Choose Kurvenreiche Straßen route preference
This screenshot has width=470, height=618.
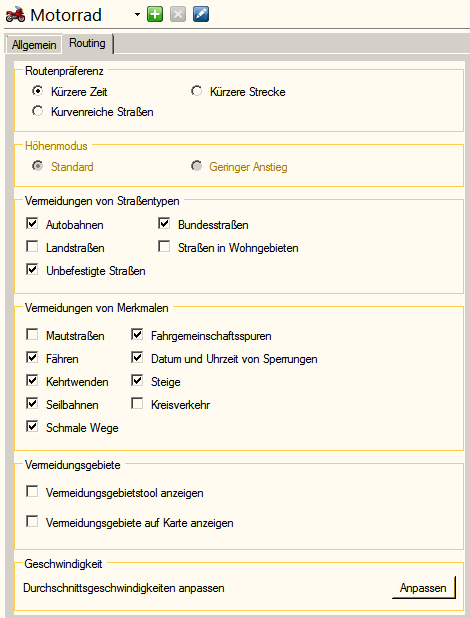[37, 111]
